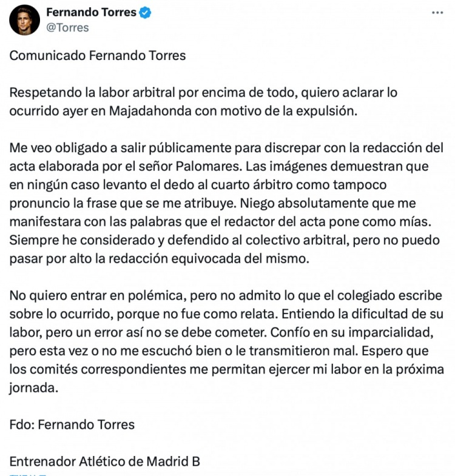
Task: Click the signature line 'Fdo: Fernando Torres'
Action: (72, 424)
